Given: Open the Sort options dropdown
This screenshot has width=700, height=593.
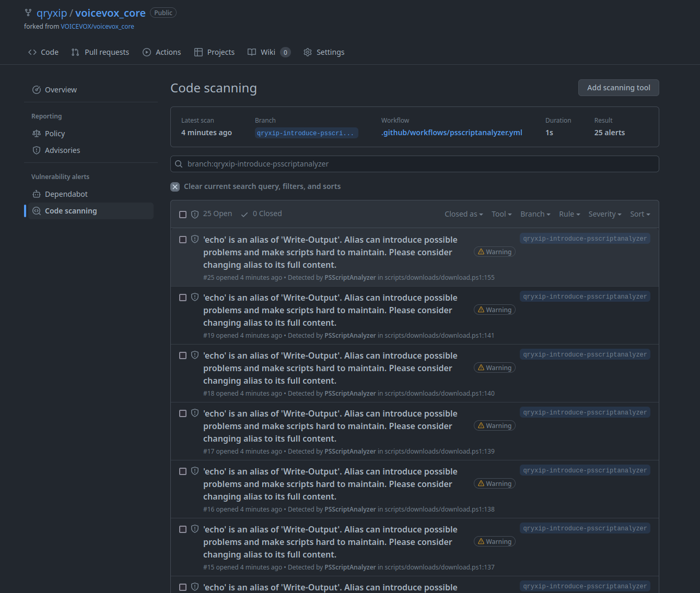Looking at the screenshot, I should coord(639,214).
